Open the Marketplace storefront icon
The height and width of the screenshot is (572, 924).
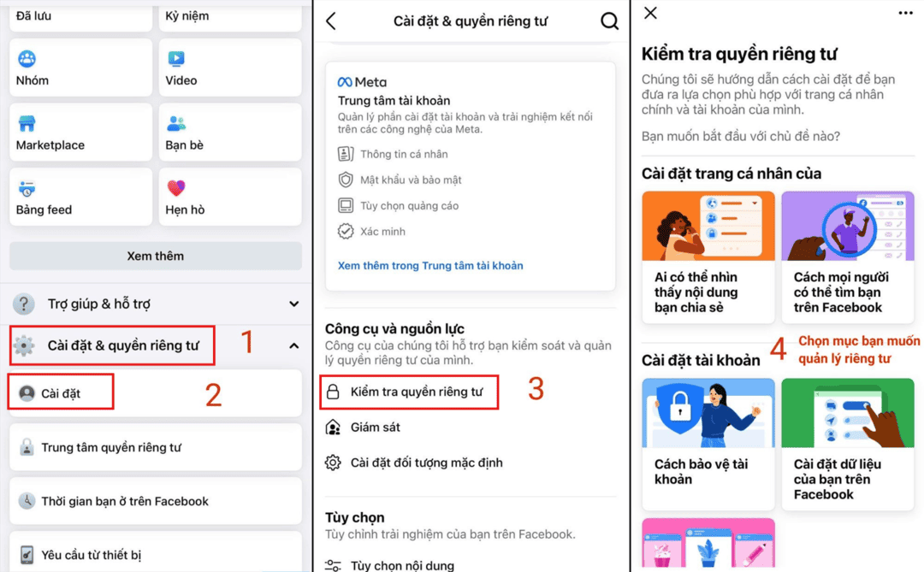(x=27, y=124)
